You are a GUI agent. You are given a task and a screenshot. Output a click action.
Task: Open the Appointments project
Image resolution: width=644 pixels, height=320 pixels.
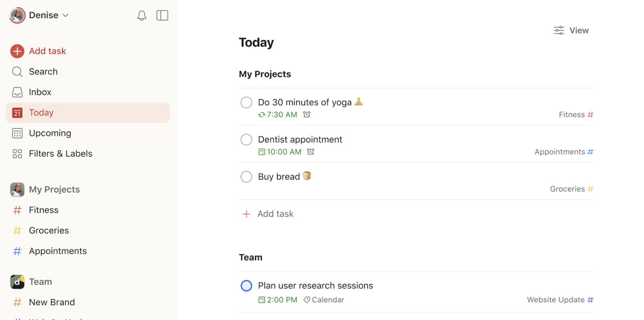coord(58,250)
